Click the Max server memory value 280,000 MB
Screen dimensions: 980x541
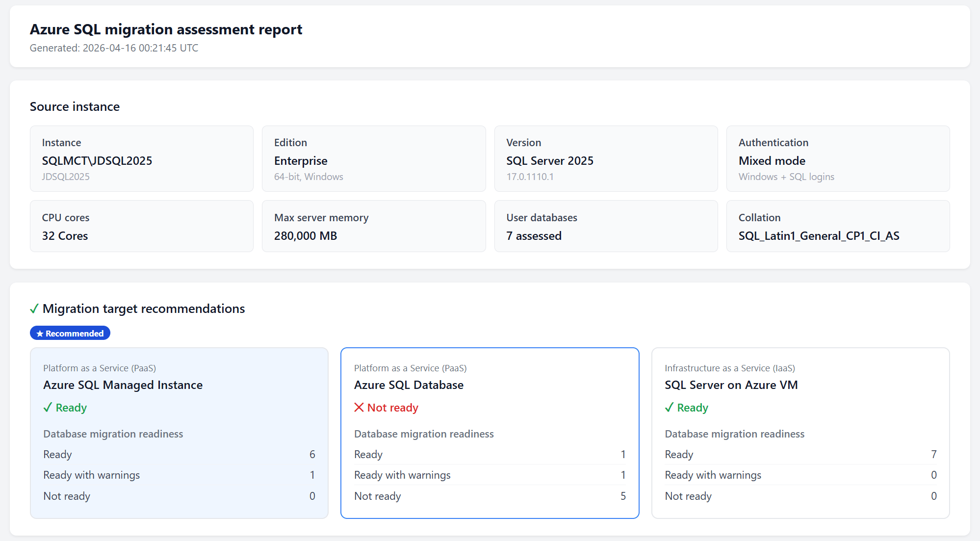tap(306, 236)
